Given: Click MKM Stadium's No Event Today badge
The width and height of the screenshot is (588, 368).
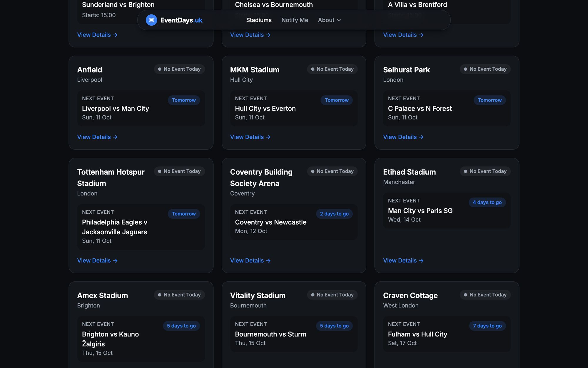Looking at the screenshot, I should [x=332, y=69].
